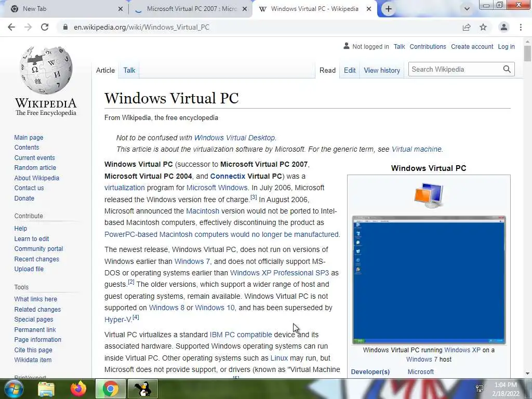Open Contents in the sidebar
532x399 pixels.
[x=27, y=147]
